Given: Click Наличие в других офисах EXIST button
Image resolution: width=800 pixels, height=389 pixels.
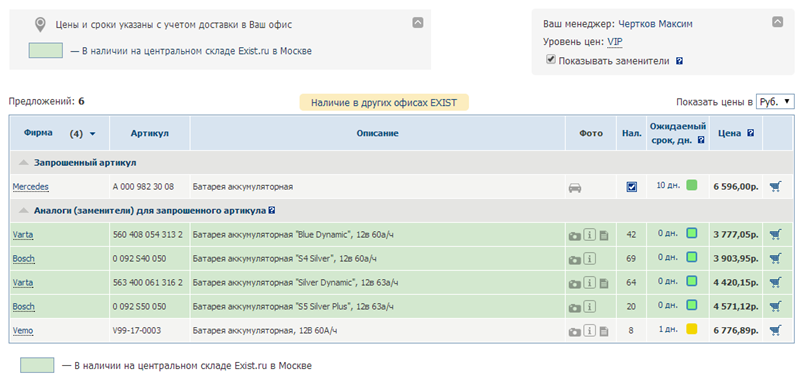Looking at the screenshot, I should pyautogui.click(x=384, y=103).
